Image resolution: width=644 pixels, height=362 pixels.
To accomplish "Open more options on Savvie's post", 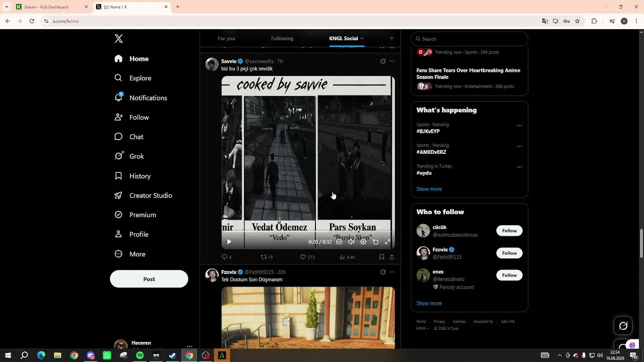I will (x=392, y=61).
